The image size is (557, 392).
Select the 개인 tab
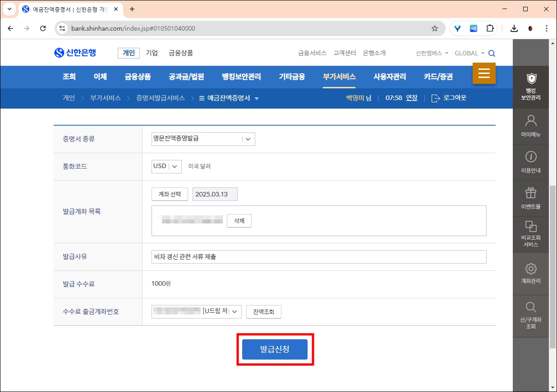click(x=129, y=53)
